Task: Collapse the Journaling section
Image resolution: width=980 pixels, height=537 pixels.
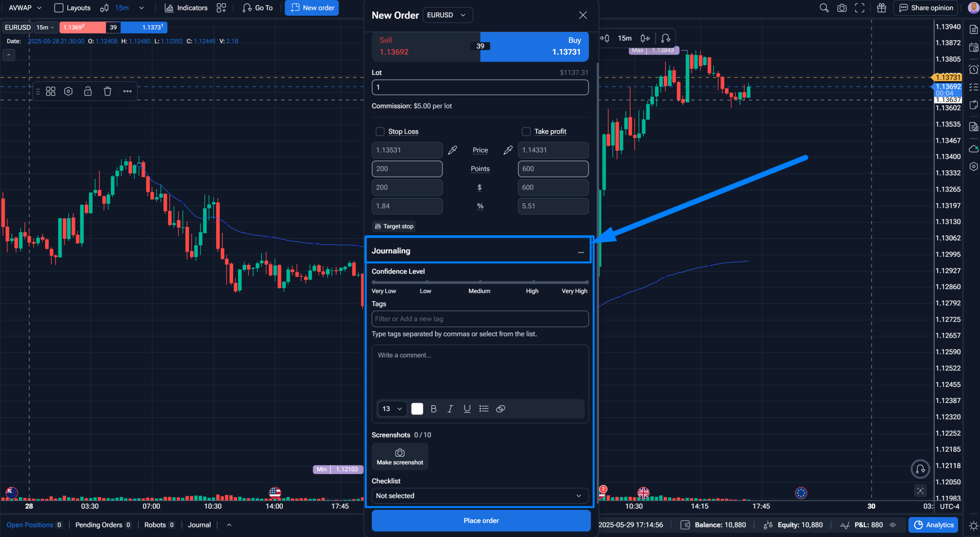Action: pyautogui.click(x=581, y=252)
